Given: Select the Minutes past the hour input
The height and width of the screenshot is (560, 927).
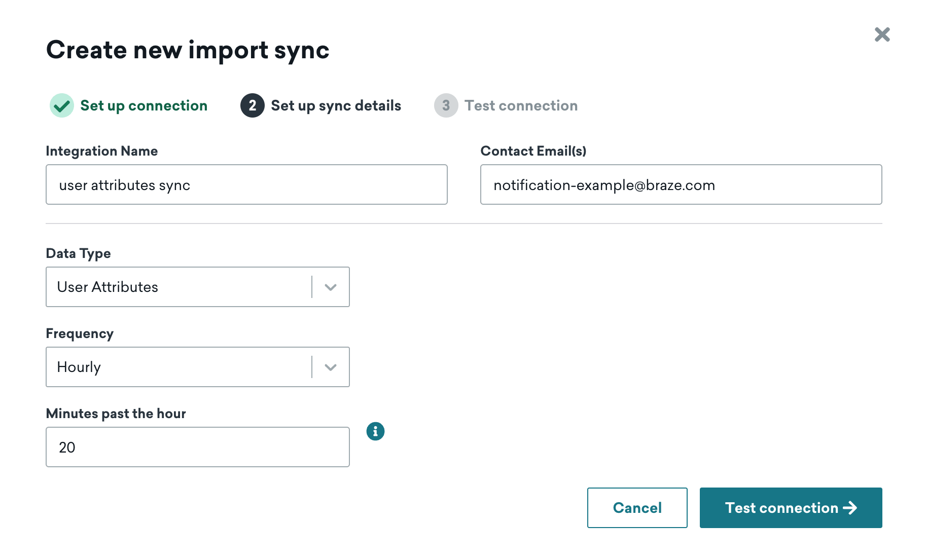Looking at the screenshot, I should click(x=197, y=447).
